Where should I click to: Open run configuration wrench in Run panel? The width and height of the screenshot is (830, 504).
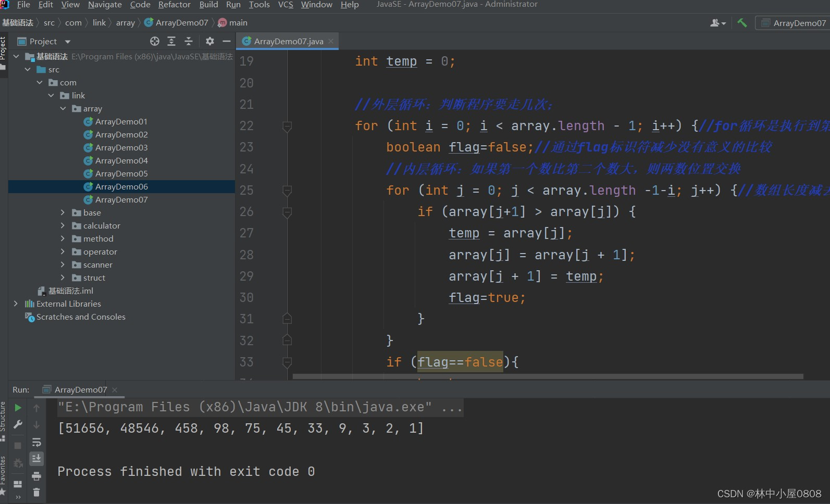click(x=18, y=425)
